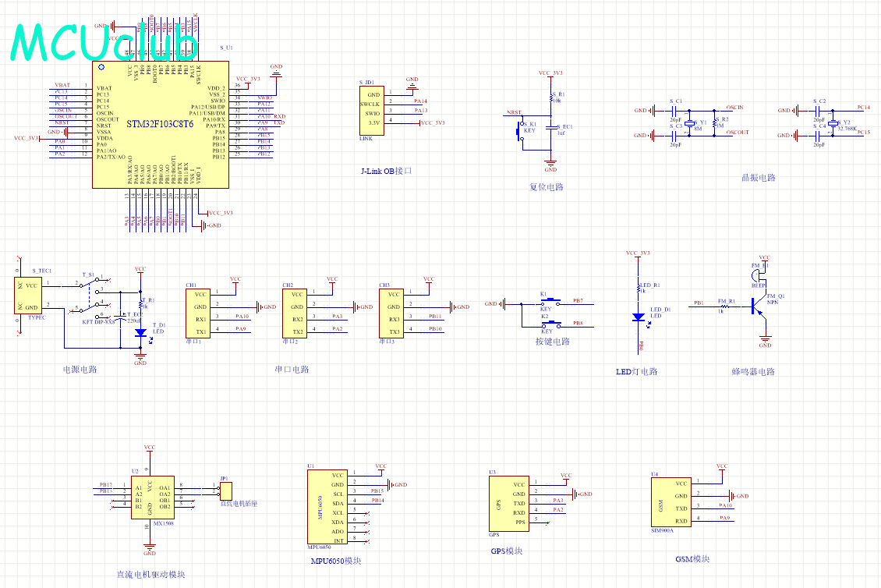Click the TYPEC power connector S_TEC1

pos(28,295)
